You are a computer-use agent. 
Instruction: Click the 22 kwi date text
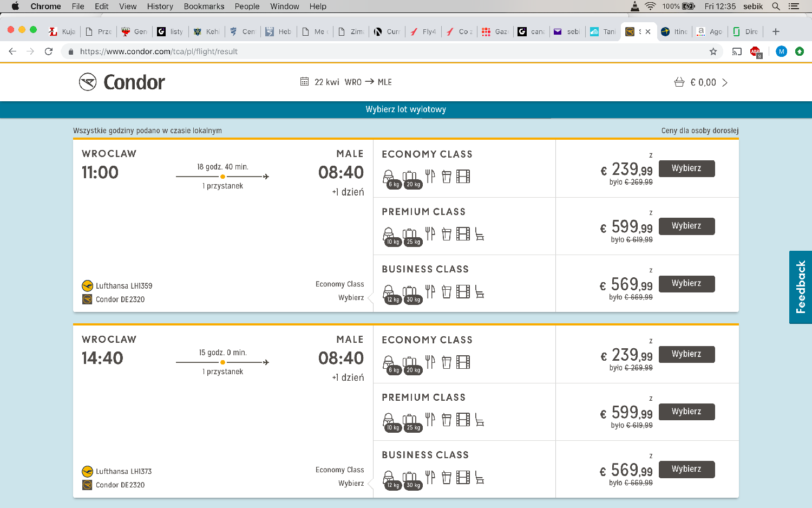[x=327, y=82]
